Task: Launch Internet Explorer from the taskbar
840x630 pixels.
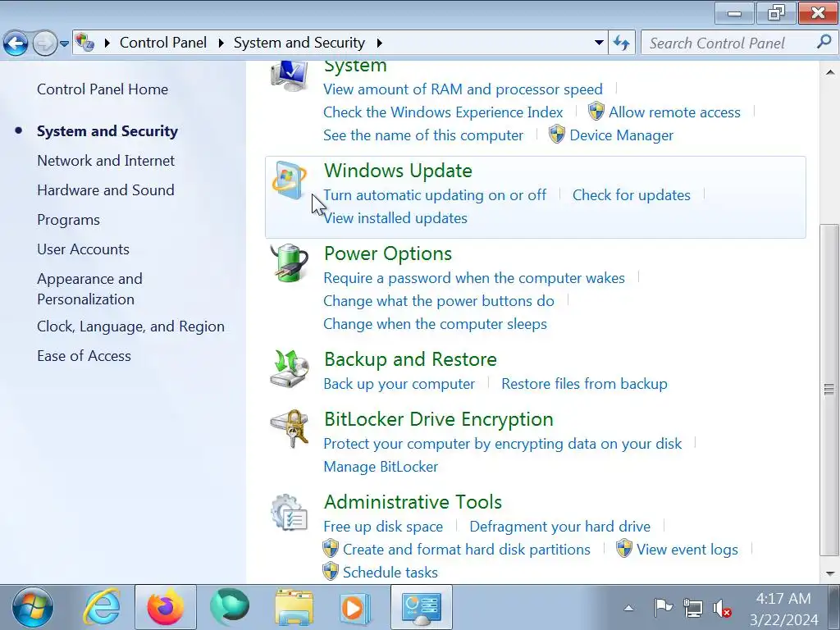Action: [102, 608]
